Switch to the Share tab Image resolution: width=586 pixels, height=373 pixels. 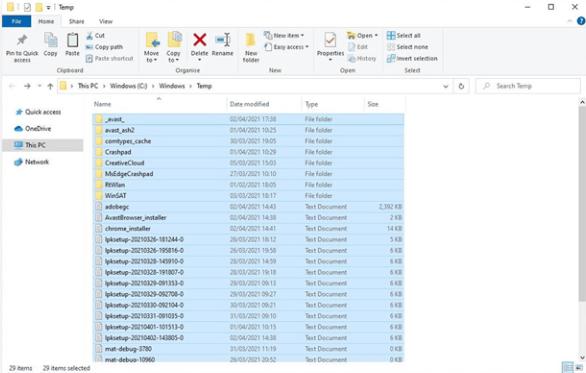pyautogui.click(x=76, y=21)
